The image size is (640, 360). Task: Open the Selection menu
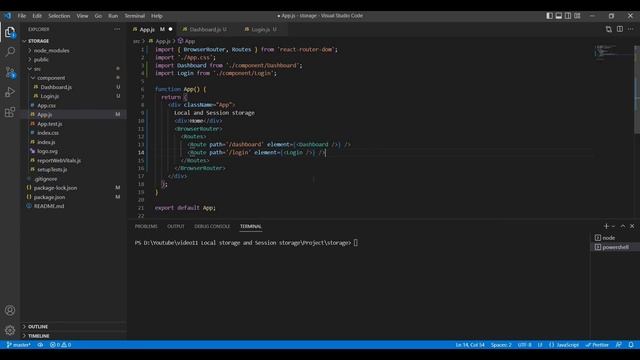point(59,16)
